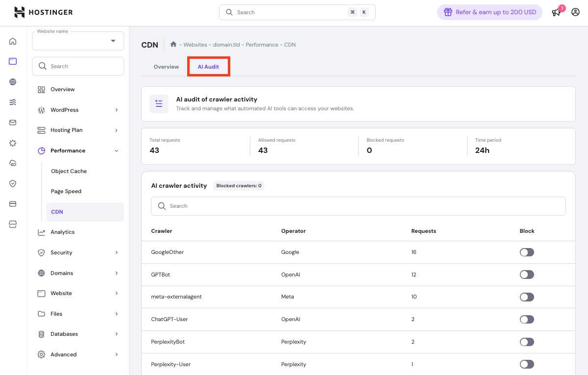The width and height of the screenshot is (588, 375).
Task: Toggle blocking for PerplexityBot
Action: click(x=527, y=342)
